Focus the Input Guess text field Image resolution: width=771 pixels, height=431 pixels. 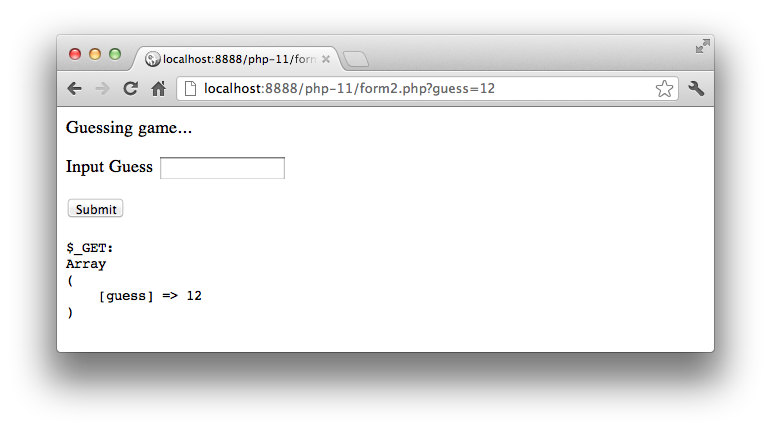tap(222, 168)
